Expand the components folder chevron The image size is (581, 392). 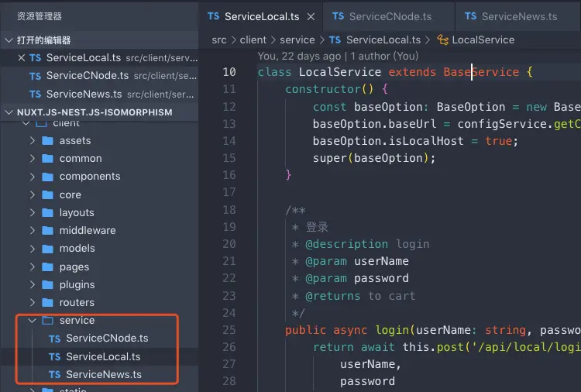click(x=33, y=177)
